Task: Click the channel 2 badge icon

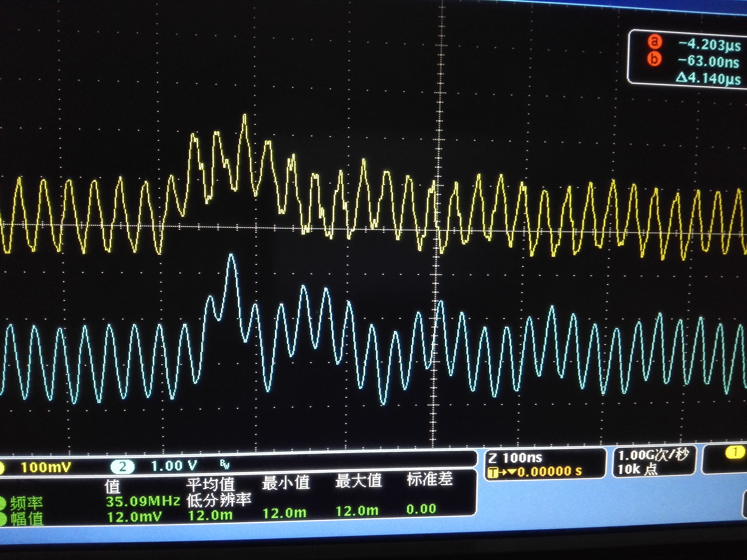Action: pyautogui.click(x=122, y=467)
